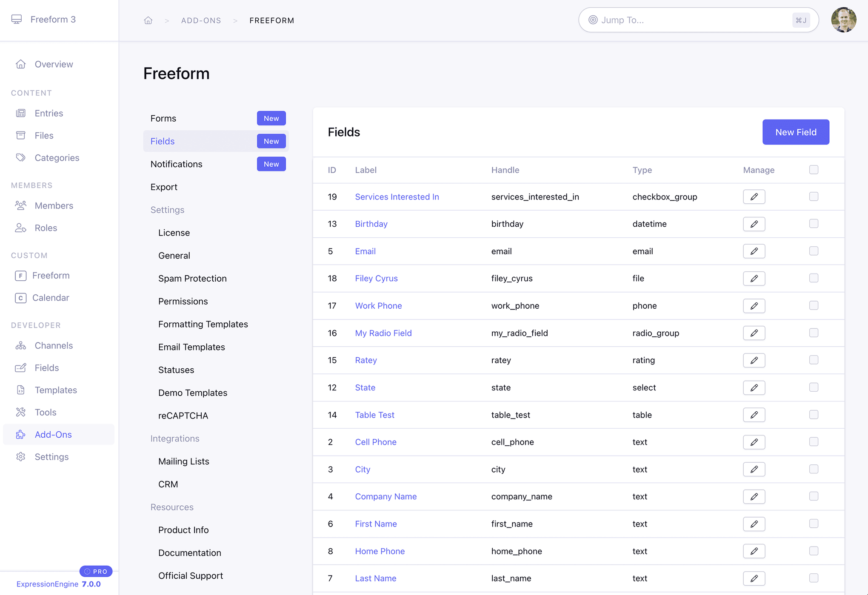Screen dimensions: 868x595
Task: Click the Categories tag icon
Action: (x=21, y=157)
